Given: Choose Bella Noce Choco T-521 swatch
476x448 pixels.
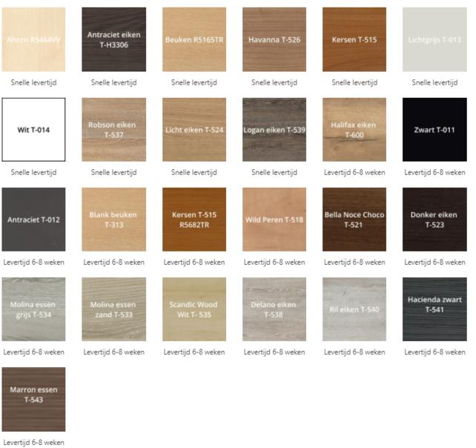Looking at the screenshot, I should coord(354,220).
